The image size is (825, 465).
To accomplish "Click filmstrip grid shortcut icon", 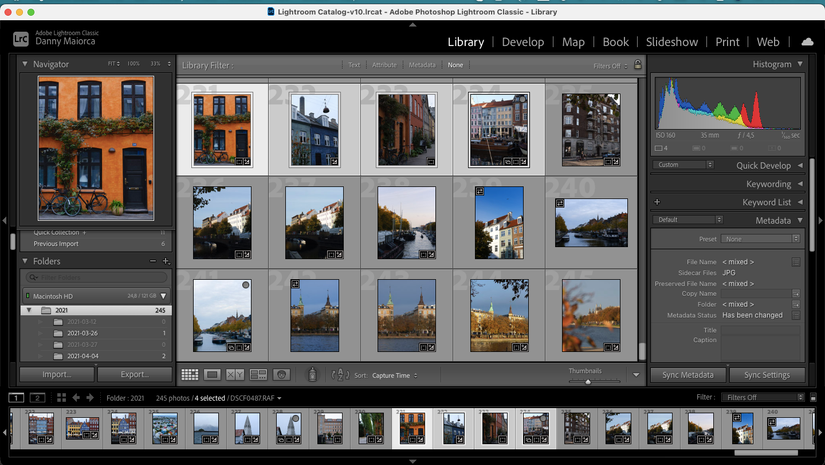I will 62,398.
